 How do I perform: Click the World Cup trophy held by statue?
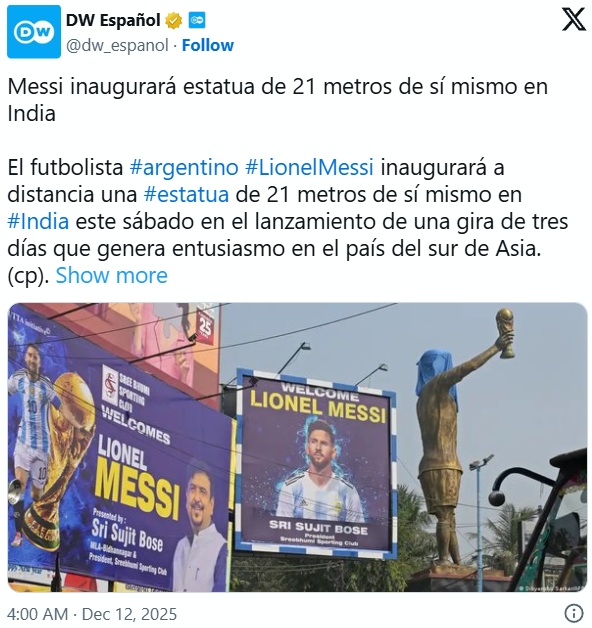click(x=505, y=332)
